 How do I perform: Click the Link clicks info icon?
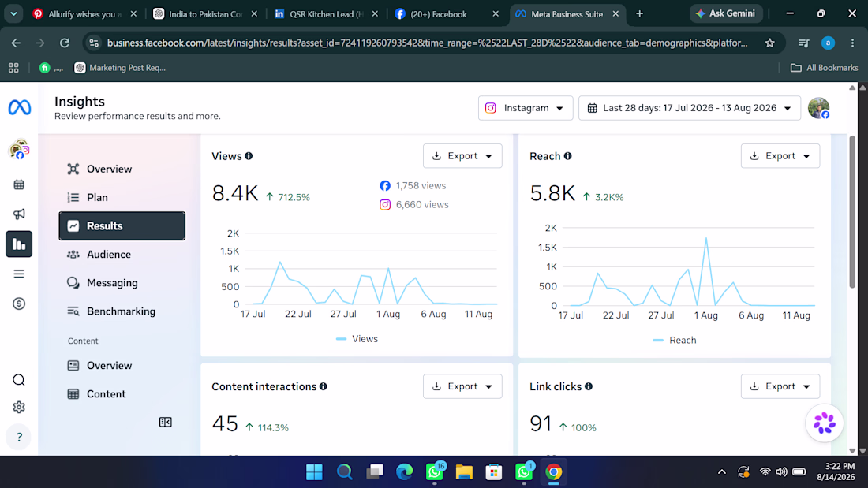click(x=589, y=386)
